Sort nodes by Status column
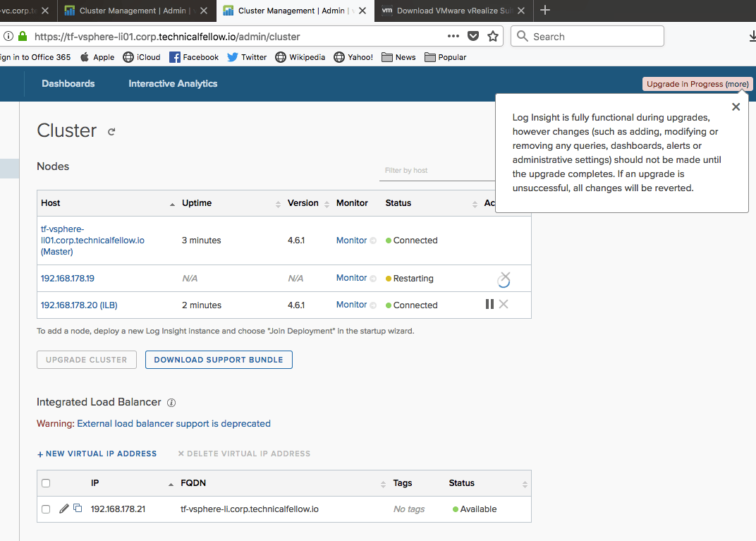The width and height of the screenshot is (756, 541). point(475,205)
